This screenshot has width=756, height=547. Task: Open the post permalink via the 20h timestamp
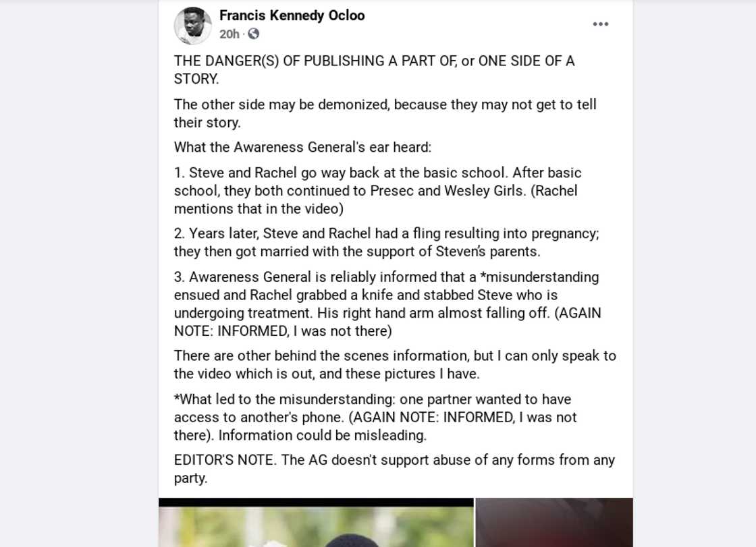tap(228, 34)
